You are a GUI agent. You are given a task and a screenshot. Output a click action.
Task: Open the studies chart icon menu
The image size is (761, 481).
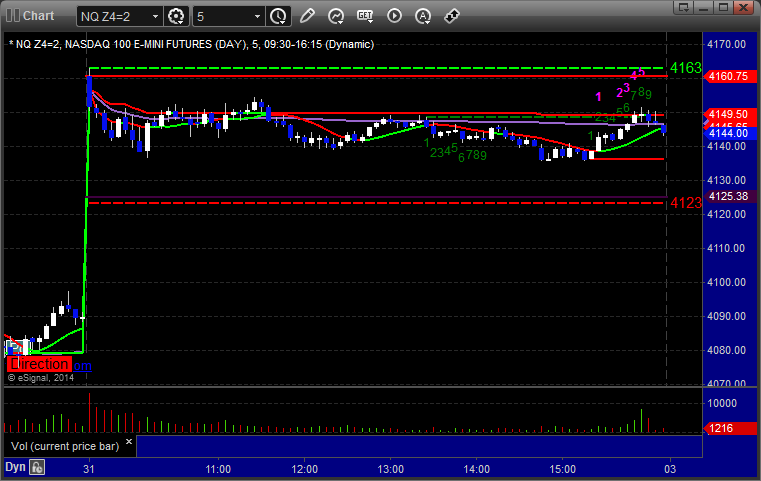coord(336,16)
